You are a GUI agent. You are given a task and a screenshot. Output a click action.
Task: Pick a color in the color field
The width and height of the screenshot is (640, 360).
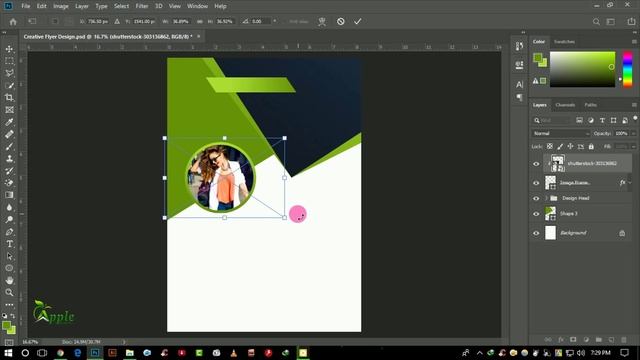pos(582,69)
